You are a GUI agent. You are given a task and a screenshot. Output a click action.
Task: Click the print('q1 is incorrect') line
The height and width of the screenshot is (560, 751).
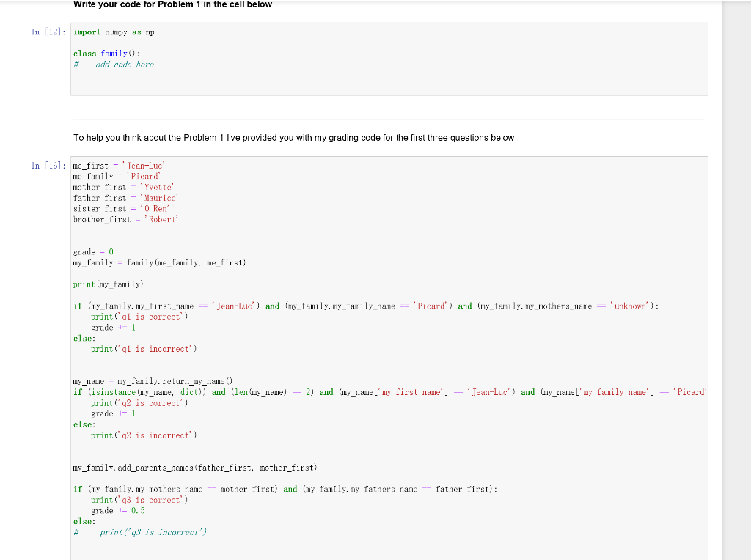pyautogui.click(x=144, y=349)
